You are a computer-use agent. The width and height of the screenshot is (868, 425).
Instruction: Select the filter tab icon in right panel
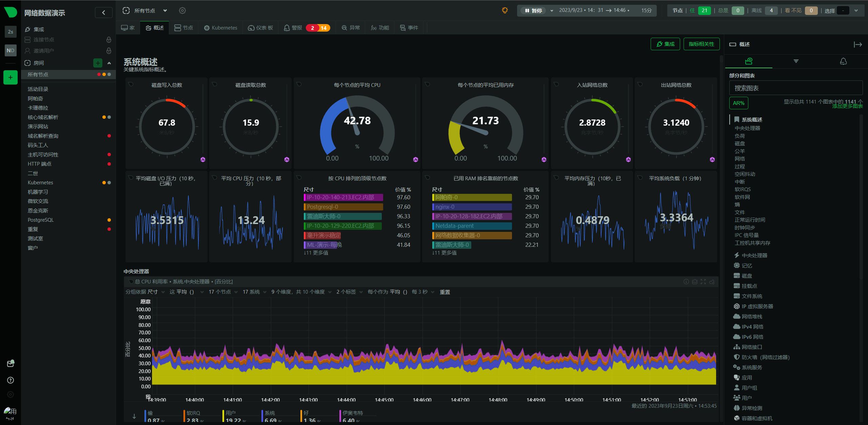pos(796,61)
